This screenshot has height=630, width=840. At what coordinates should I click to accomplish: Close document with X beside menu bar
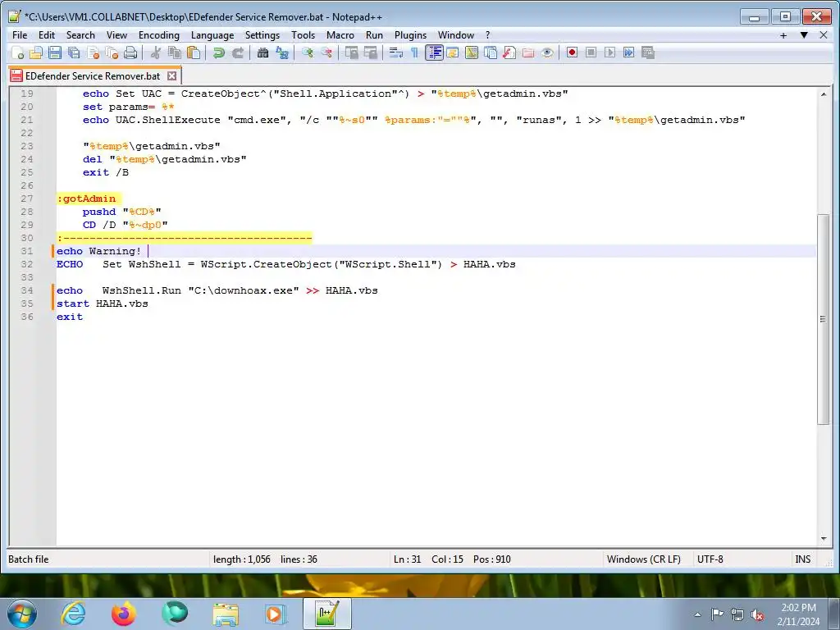pos(824,35)
